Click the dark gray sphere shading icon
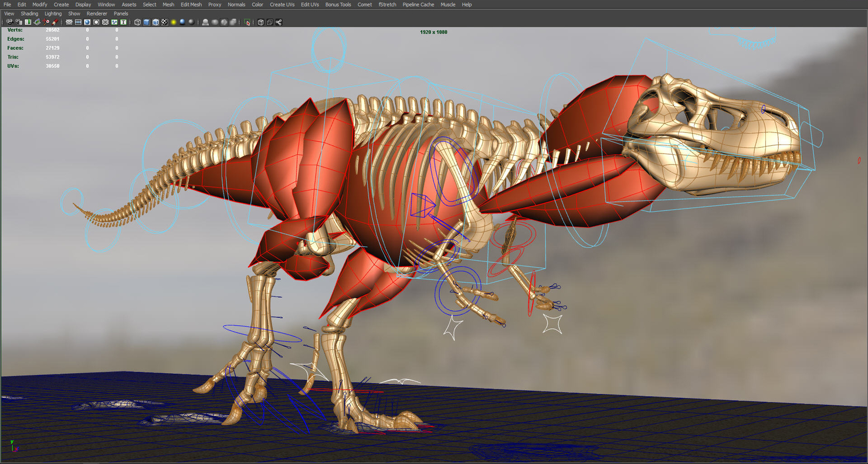 (x=191, y=22)
